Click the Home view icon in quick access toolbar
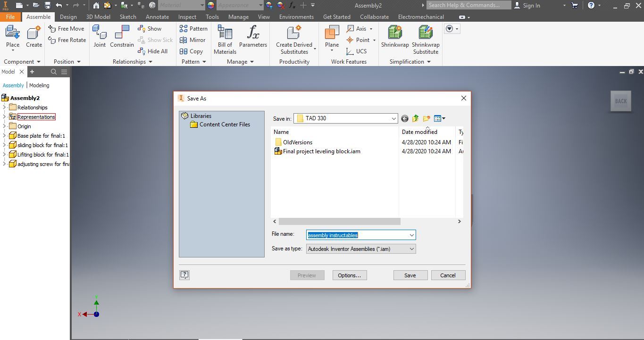The image size is (644, 340). coord(96,5)
